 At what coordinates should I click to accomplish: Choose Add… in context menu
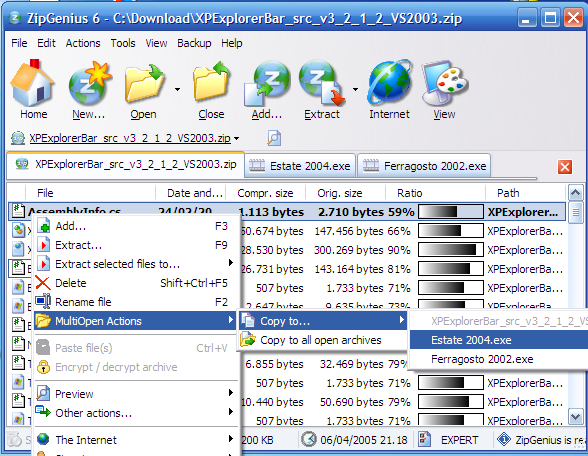click(136, 226)
